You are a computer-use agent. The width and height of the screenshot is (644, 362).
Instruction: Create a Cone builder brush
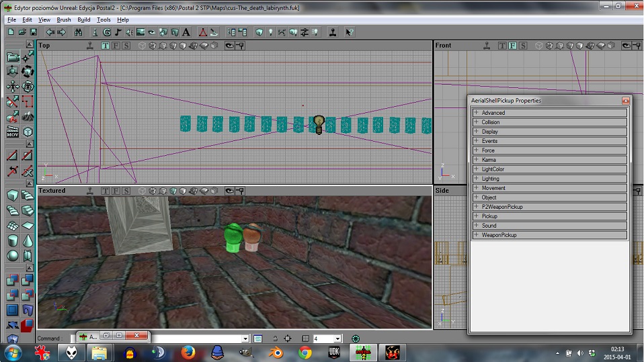[28, 240]
